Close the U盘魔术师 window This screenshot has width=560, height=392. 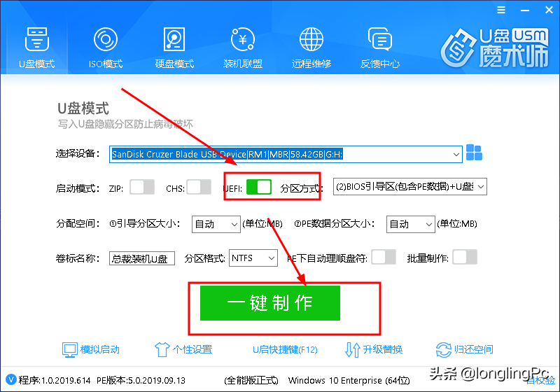point(549,10)
